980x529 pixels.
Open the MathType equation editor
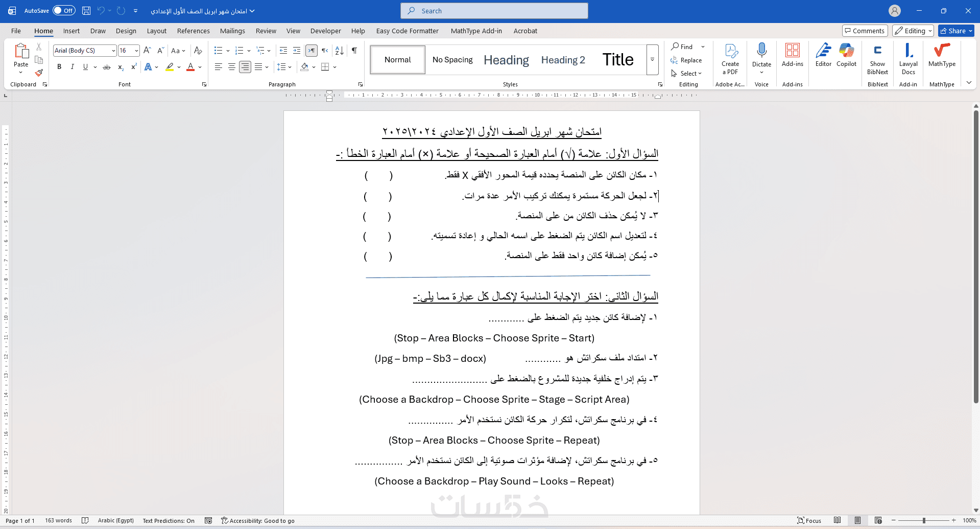point(942,55)
